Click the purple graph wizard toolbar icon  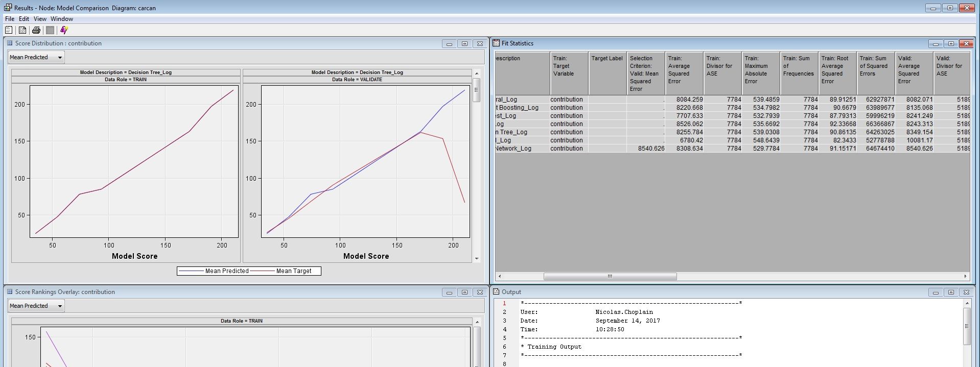click(x=64, y=30)
